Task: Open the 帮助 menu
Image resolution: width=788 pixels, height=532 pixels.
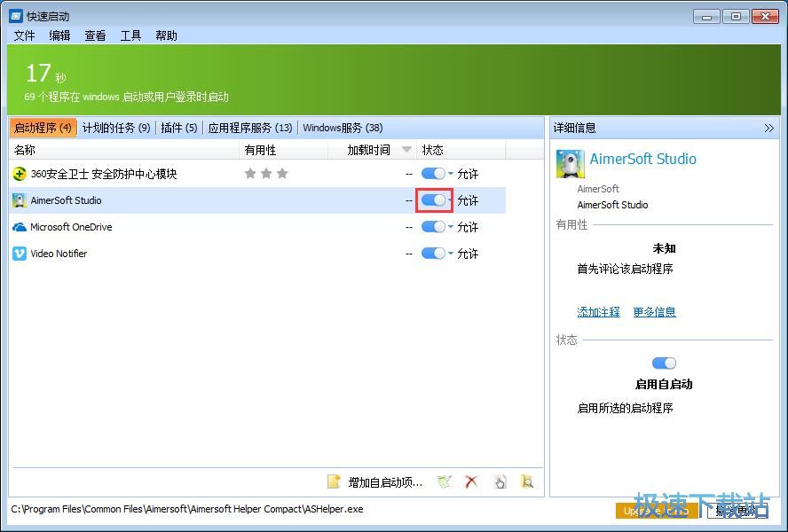Action: pos(166,35)
